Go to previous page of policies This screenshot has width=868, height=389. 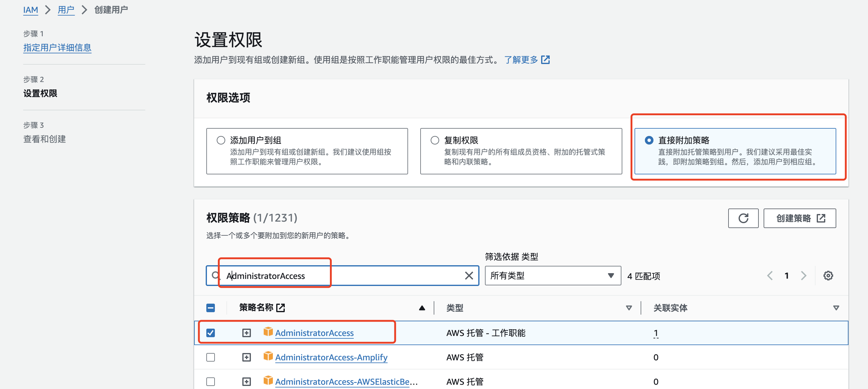click(770, 276)
